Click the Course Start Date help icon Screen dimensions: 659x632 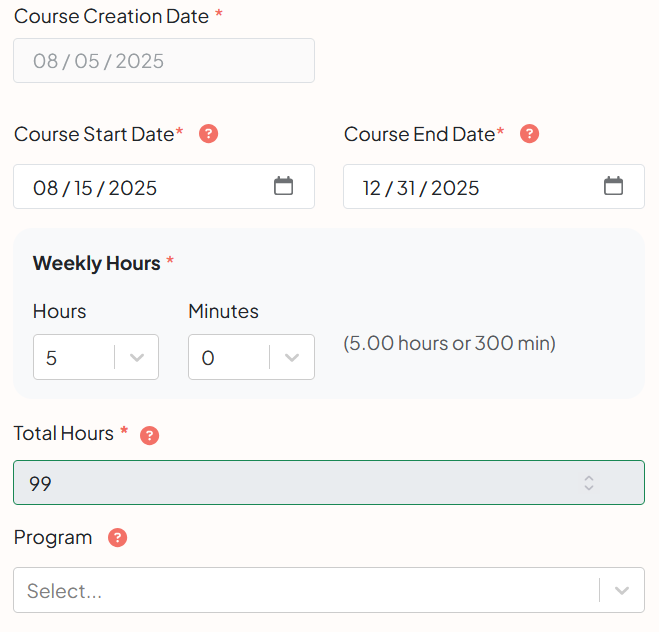point(208,134)
